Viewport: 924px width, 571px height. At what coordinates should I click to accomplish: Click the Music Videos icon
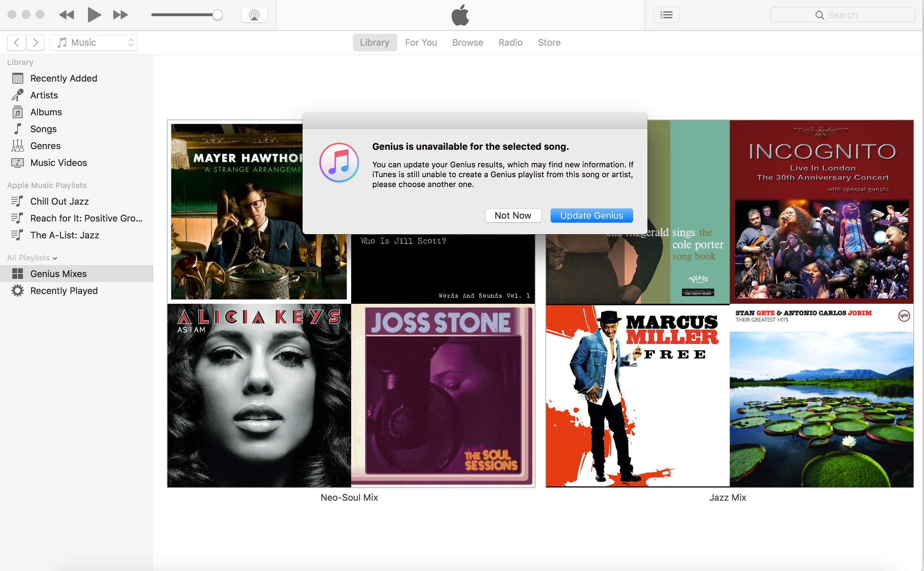click(17, 163)
